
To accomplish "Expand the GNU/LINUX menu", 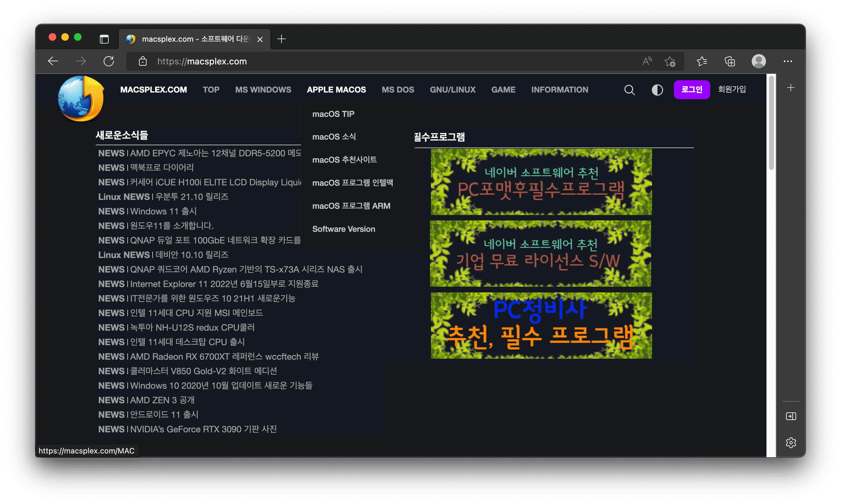I will (x=452, y=90).
